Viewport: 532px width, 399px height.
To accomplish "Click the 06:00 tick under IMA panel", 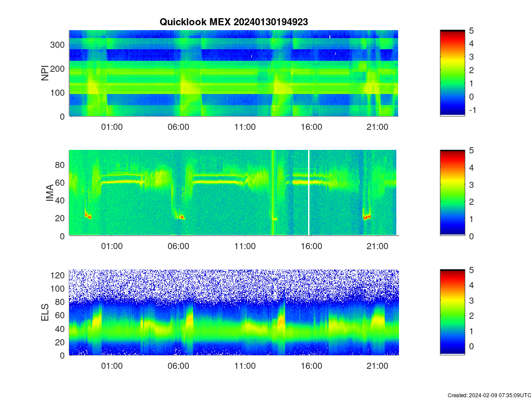I will point(178,246).
